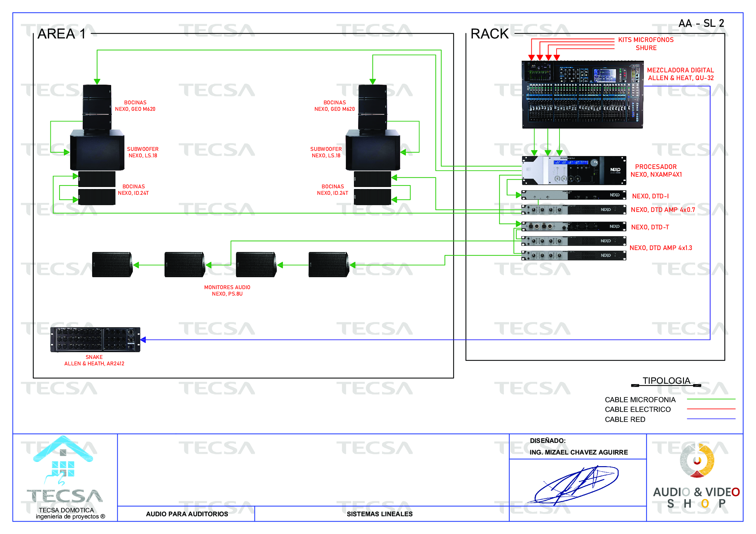Image resolution: width=756 pixels, height=534 pixels.
Task: Select the 'AREA 1' heading
Action: click(62, 34)
